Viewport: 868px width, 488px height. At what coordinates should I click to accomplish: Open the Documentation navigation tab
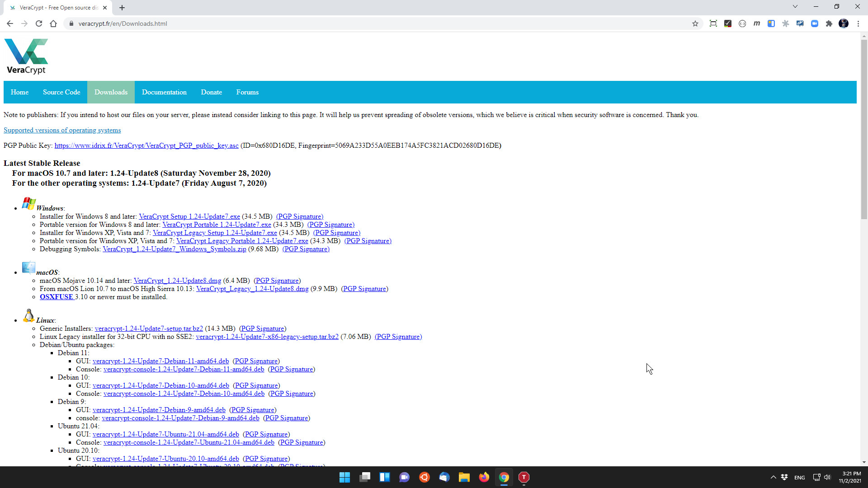[164, 92]
